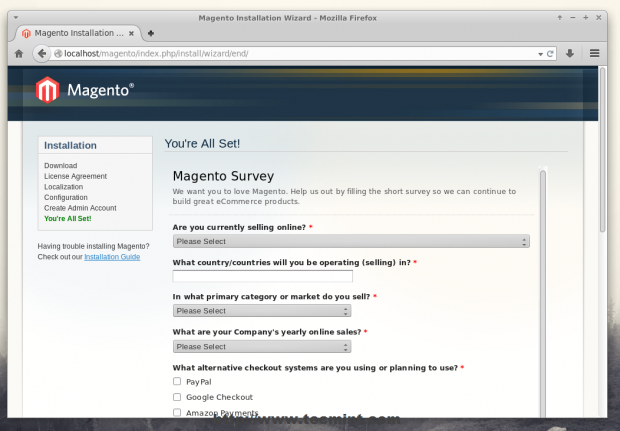Click the shade-window up arrow in title bar

[560, 17]
